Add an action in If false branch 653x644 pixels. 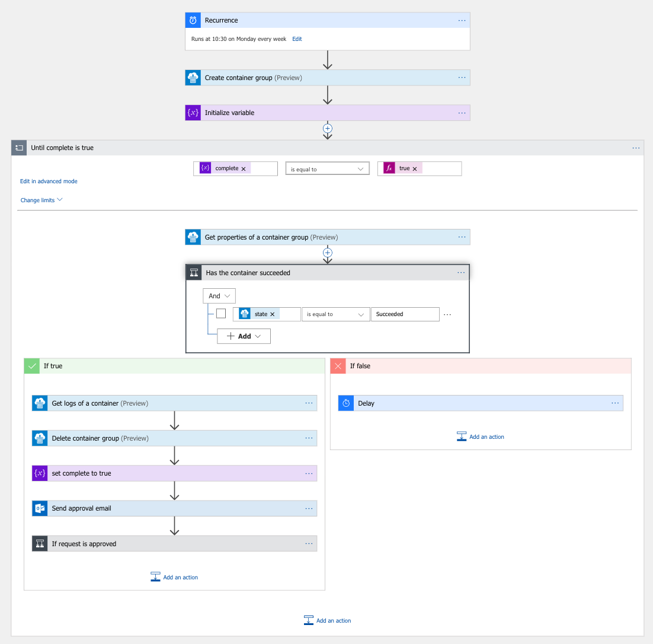click(481, 437)
